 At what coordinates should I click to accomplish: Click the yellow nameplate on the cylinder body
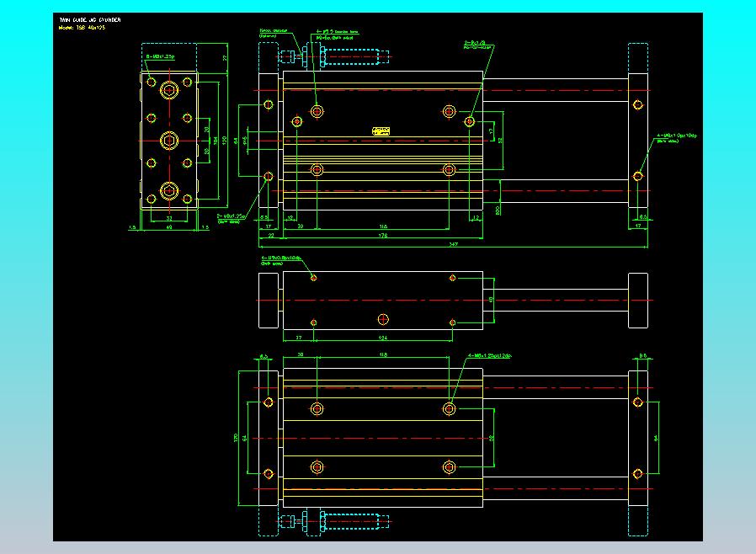pos(381,130)
